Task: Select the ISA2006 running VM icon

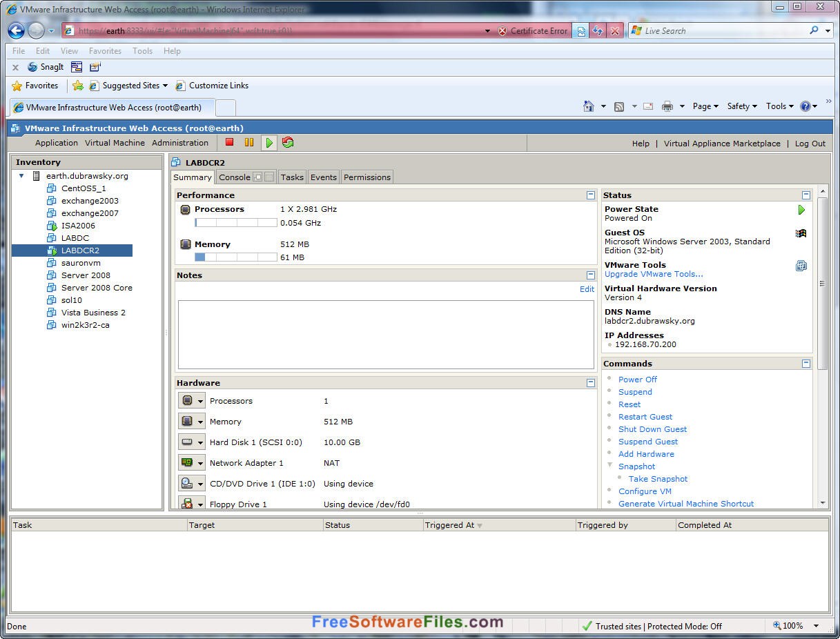Action: coord(52,226)
